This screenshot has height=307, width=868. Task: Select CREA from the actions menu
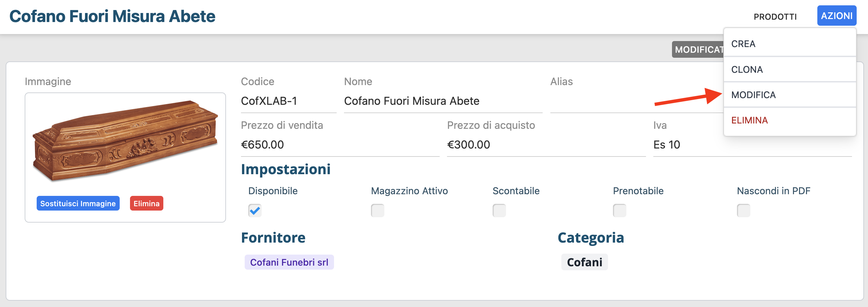pyautogui.click(x=789, y=44)
